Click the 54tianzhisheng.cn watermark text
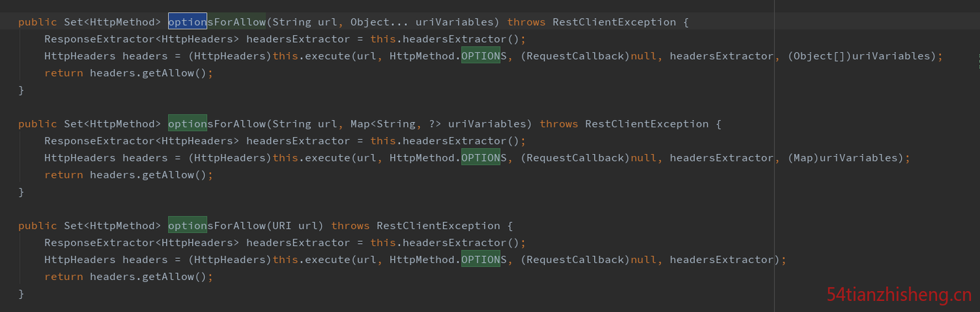 (899, 295)
